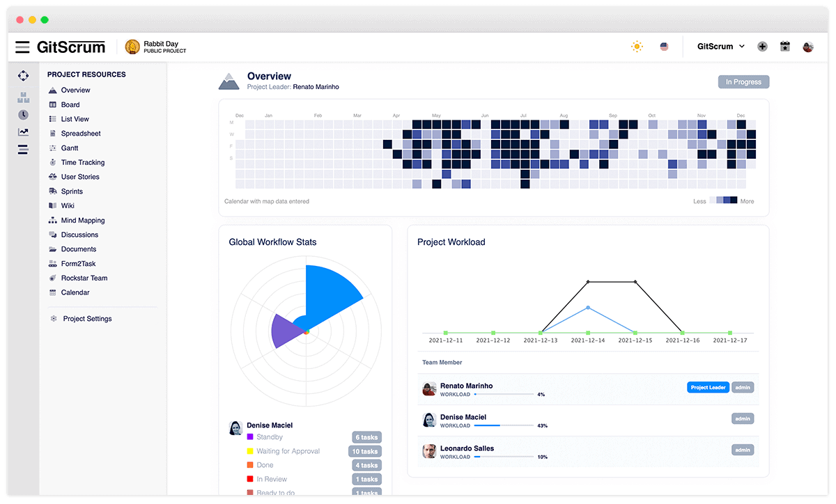Open Time Tracking in sidebar

(82, 162)
